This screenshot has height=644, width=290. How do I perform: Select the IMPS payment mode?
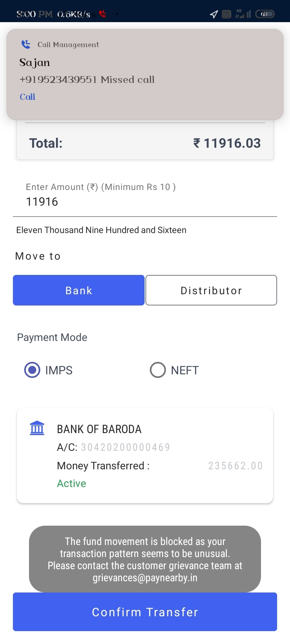tap(32, 370)
